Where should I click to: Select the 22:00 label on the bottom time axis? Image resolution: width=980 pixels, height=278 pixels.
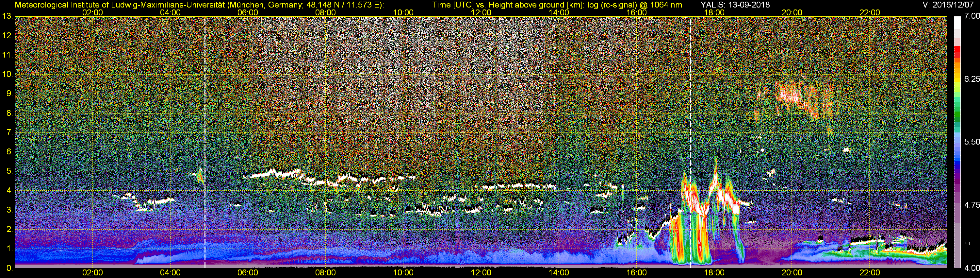tap(870, 273)
